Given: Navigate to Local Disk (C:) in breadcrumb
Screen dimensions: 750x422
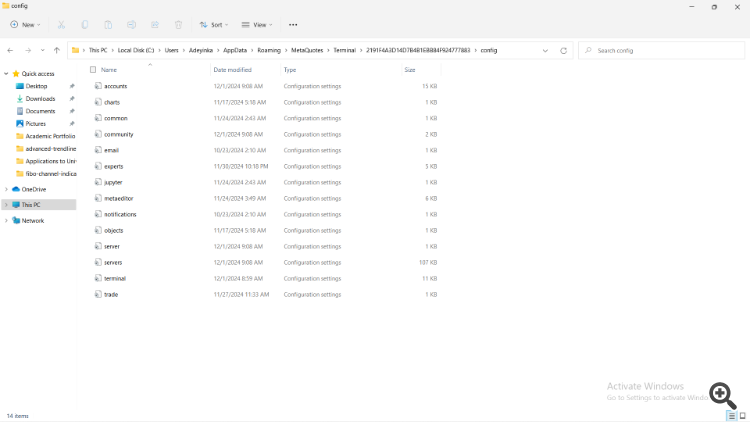Looking at the screenshot, I should coord(136,50).
